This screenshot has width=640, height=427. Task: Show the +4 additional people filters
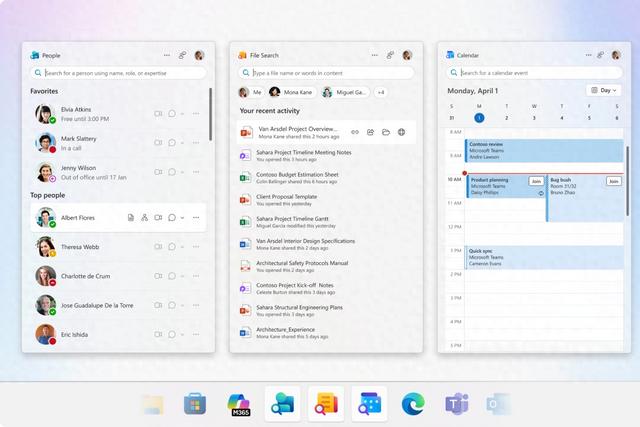click(381, 92)
